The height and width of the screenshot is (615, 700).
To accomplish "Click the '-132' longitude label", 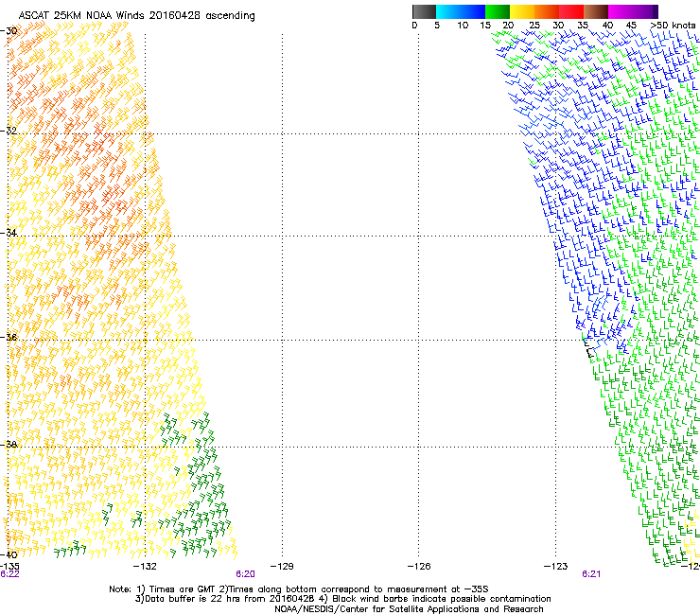I will [x=145, y=567].
